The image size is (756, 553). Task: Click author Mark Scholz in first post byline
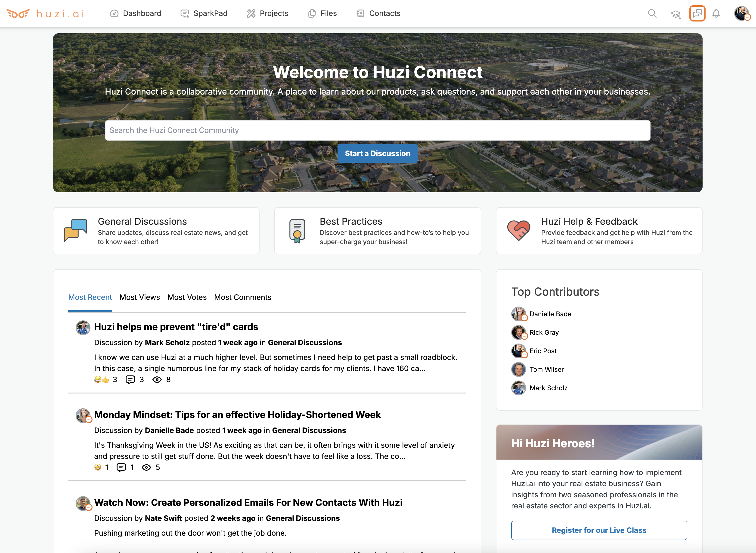167,342
